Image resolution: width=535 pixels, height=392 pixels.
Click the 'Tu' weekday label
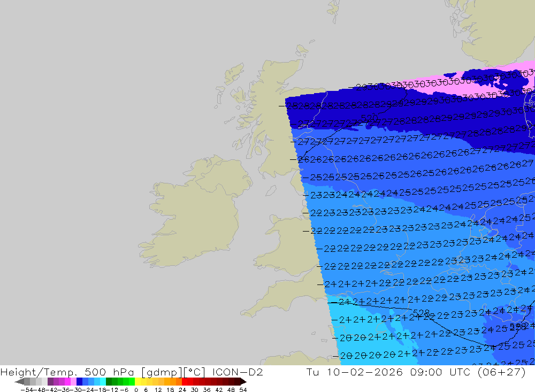point(312,372)
